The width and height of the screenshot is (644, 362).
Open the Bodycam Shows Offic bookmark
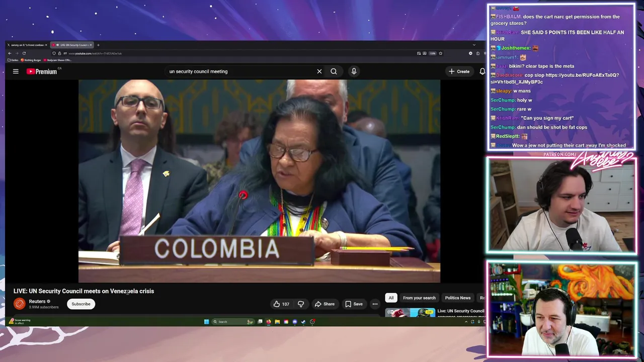point(58,60)
